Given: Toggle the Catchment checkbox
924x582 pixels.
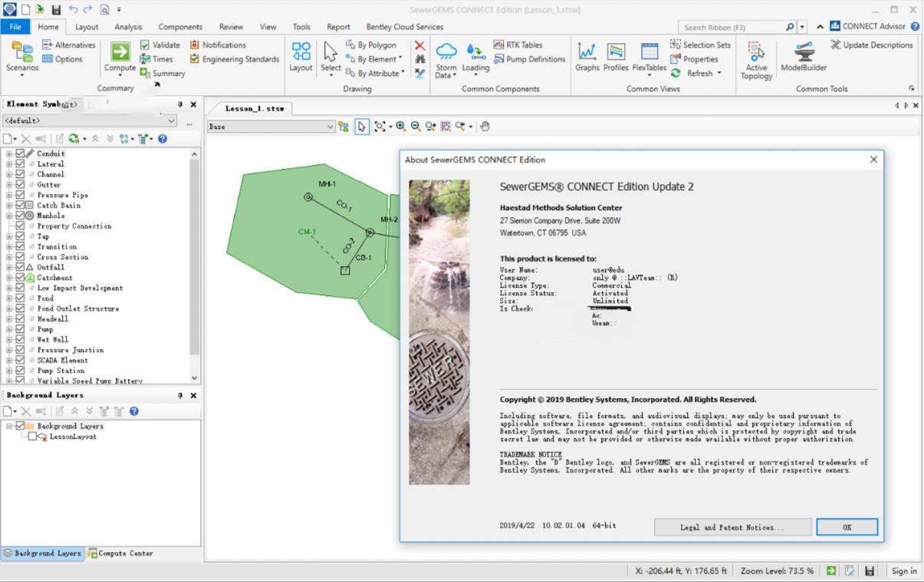Looking at the screenshot, I should tap(21, 278).
